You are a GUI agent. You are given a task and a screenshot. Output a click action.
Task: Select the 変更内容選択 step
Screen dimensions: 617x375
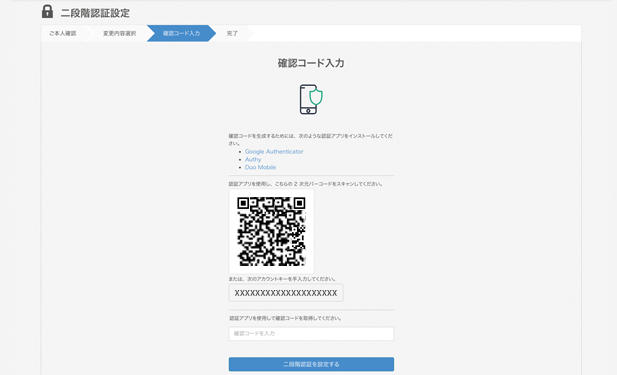(120, 33)
